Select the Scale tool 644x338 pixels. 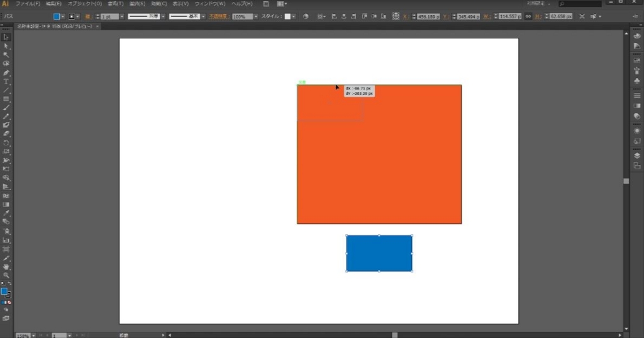click(6, 152)
